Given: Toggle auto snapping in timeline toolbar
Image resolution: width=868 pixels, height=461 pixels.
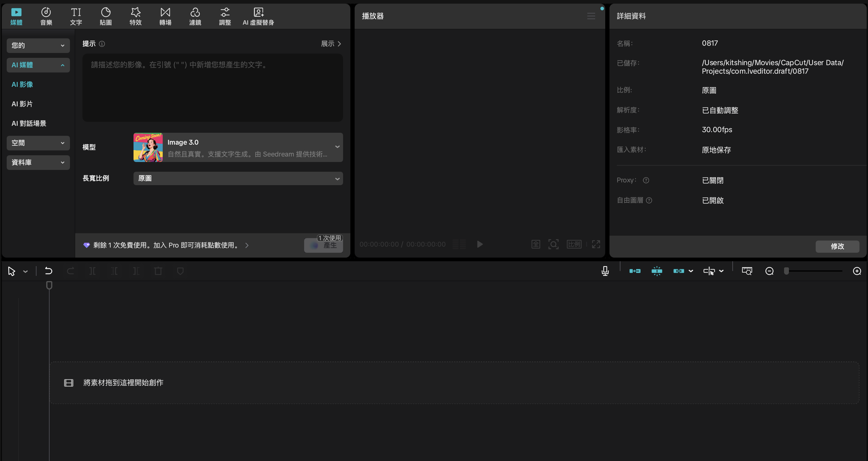Looking at the screenshot, I should click(x=657, y=271).
